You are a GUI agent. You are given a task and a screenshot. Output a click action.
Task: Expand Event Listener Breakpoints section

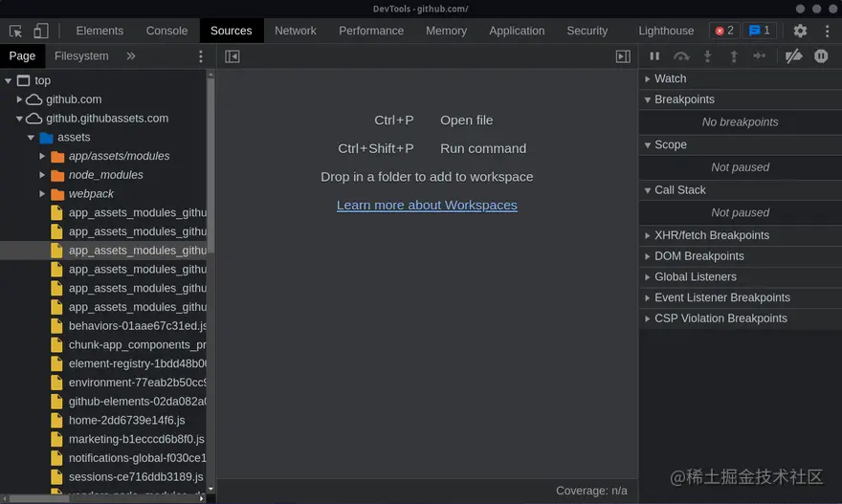tap(740, 297)
